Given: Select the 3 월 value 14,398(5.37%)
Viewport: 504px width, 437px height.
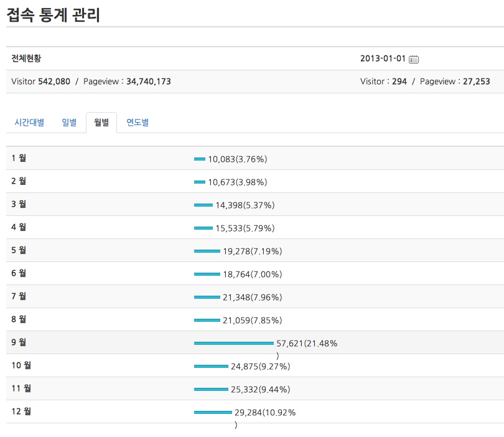Looking at the screenshot, I should (245, 205).
